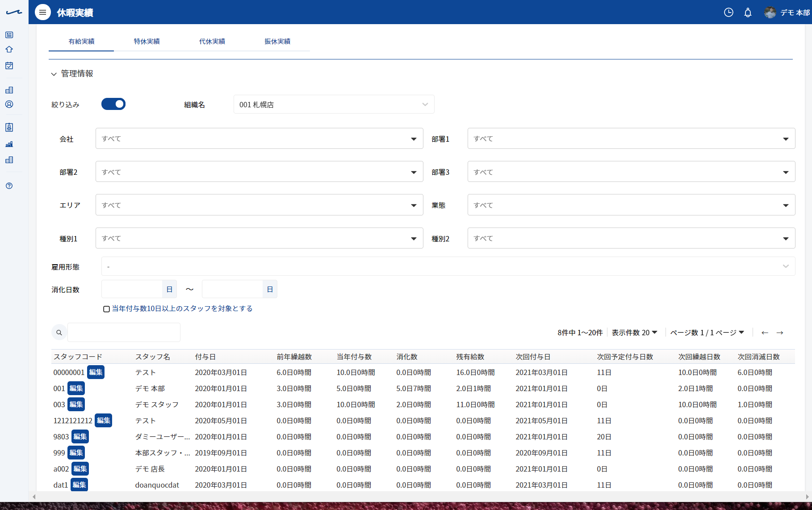812x510 pixels.
Task: Click 次回付与日 column header
Action: pos(533,357)
